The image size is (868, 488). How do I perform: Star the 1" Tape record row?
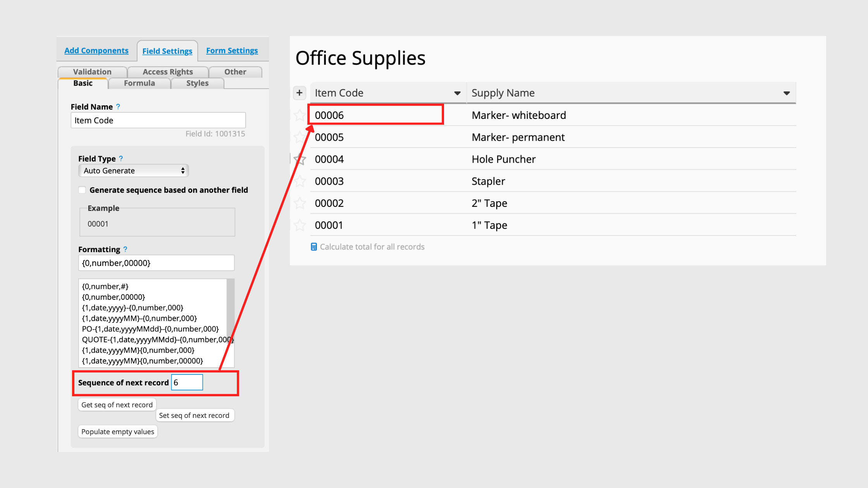coord(300,225)
